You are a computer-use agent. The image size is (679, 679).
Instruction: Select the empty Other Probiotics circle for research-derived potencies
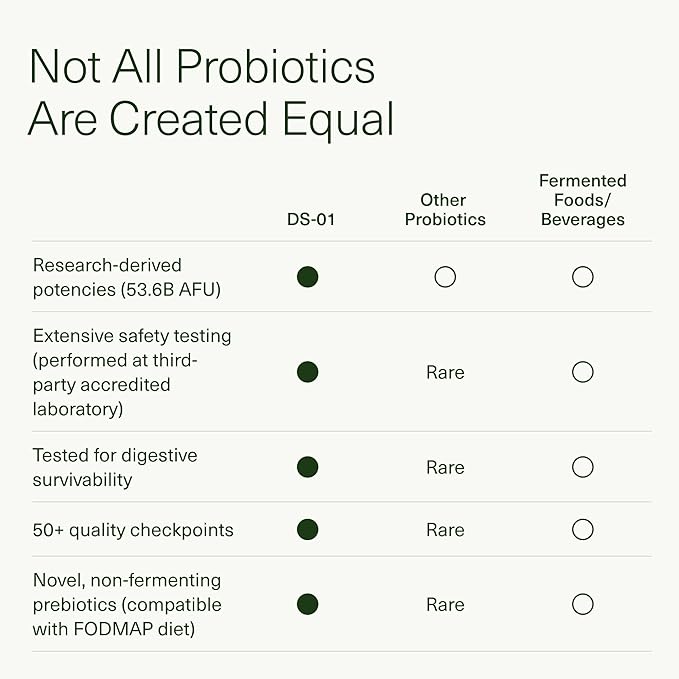(445, 277)
